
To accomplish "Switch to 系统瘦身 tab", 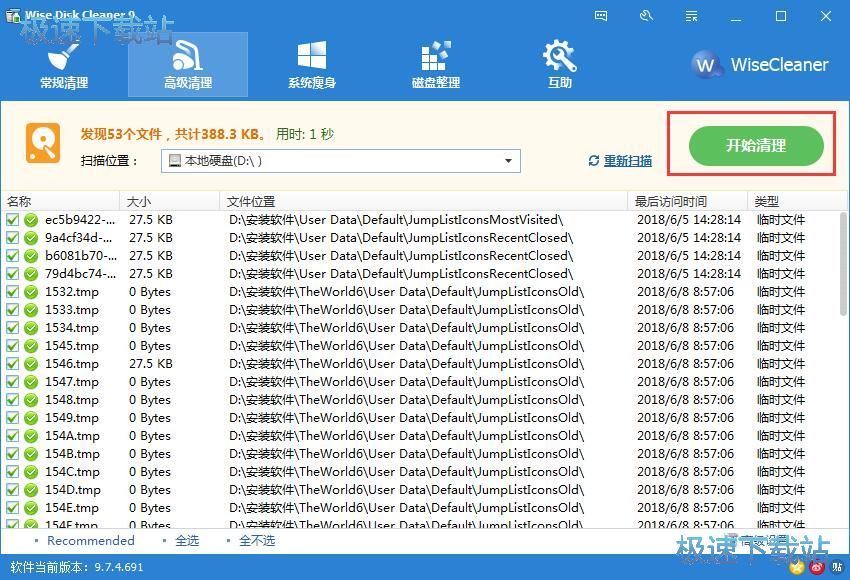I will (x=312, y=65).
